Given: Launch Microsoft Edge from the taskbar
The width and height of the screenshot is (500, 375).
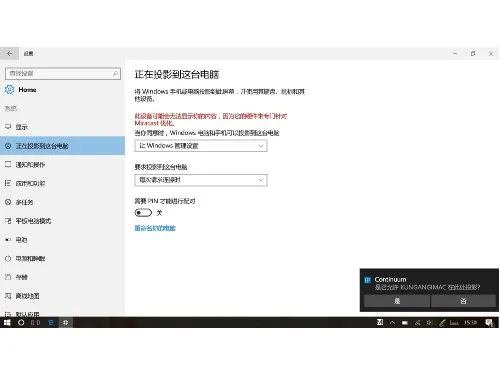Looking at the screenshot, I should click(x=51, y=322).
